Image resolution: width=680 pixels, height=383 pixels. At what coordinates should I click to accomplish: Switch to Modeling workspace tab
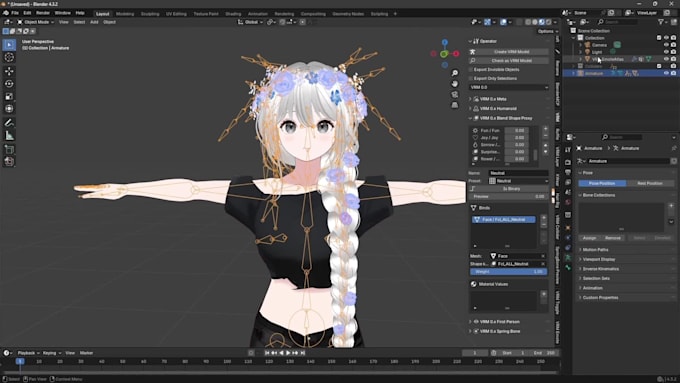point(125,14)
